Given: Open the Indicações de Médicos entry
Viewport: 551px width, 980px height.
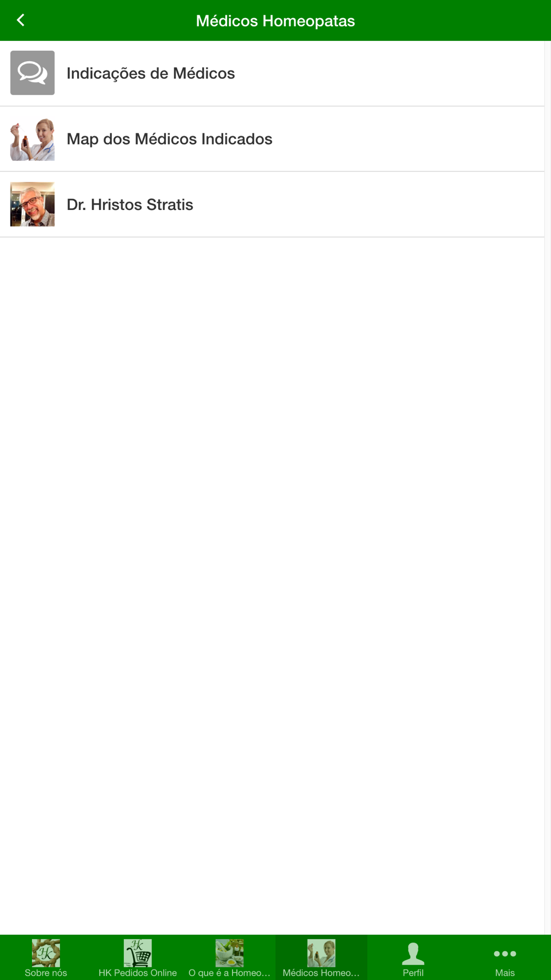Looking at the screenshot, I should point(272,73).
